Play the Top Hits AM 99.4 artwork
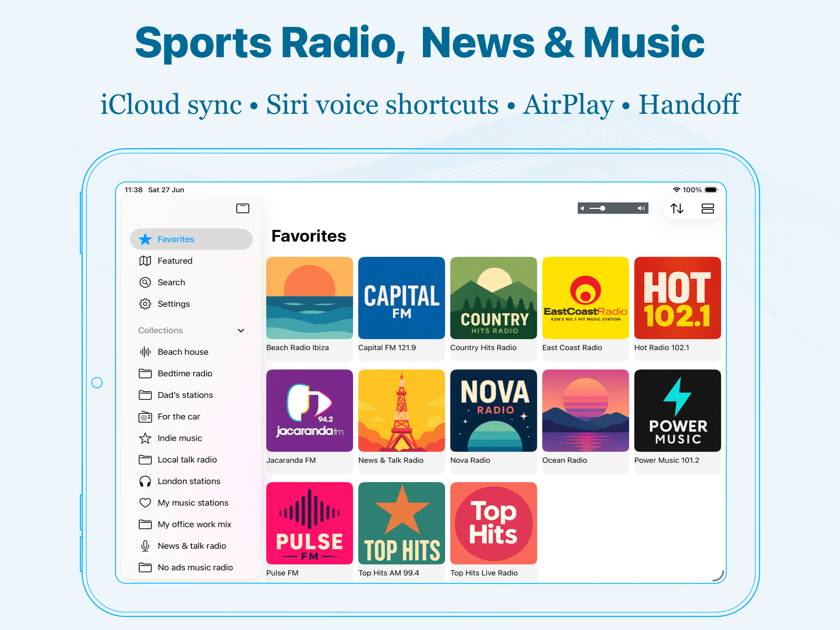Viewport: 840px width, 630px height. click(x=401, y=523)
